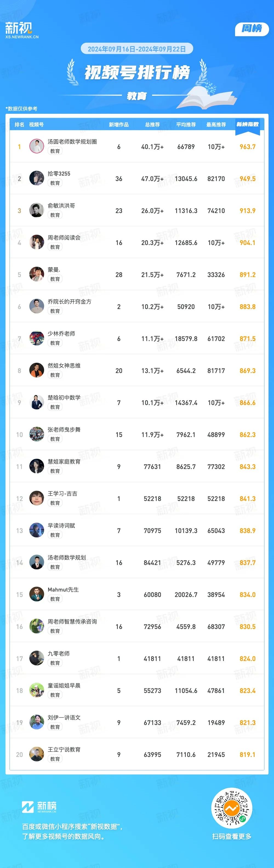Viewport: 274px width, 868px height.
Task: Click the 扫码查看更多 label
Action: tap(232, 836)
